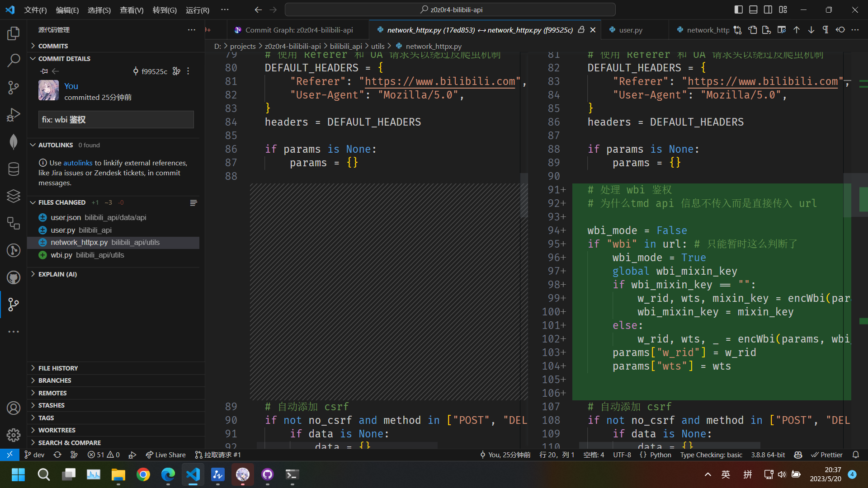Go to previous change arrow

tap(797, 30)
